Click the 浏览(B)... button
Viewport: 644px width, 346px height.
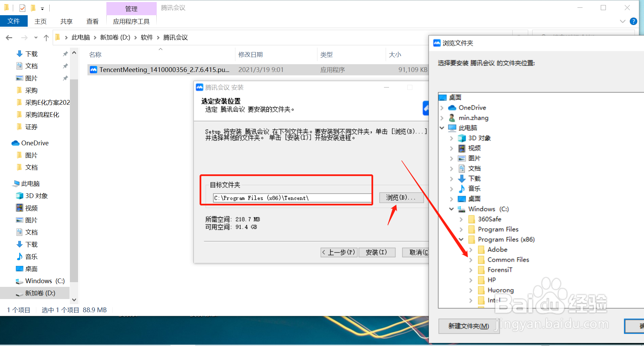pyautogui.click(x=401, y=198)
